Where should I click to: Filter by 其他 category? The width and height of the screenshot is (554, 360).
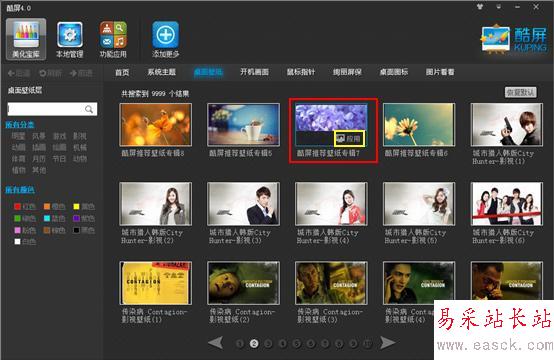coord(39,170)
